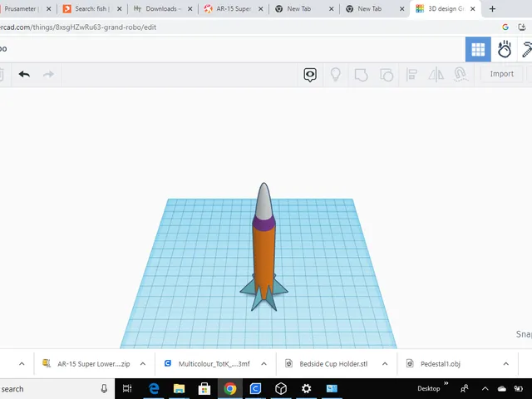Click the Redo arrow in Tinkercad toolbar
Image resolution: width=532 pixels, height=399 pixels.
tap(48, 74)
